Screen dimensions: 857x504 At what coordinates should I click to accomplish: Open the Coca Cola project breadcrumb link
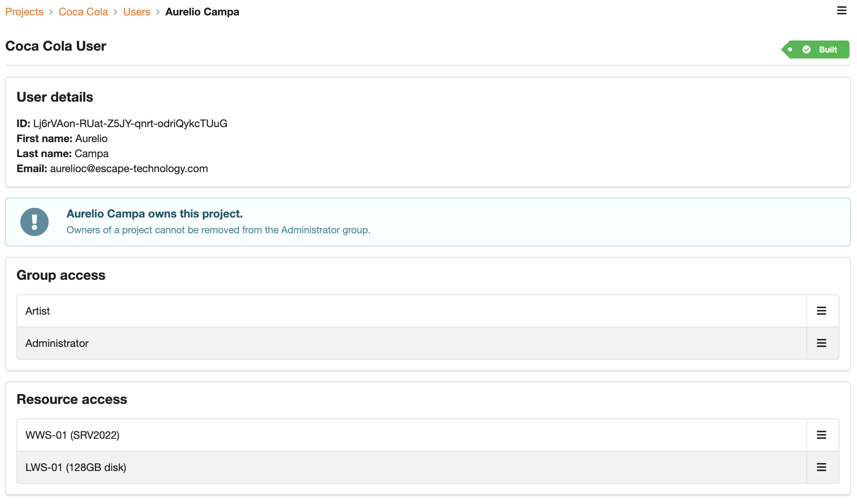83,12
